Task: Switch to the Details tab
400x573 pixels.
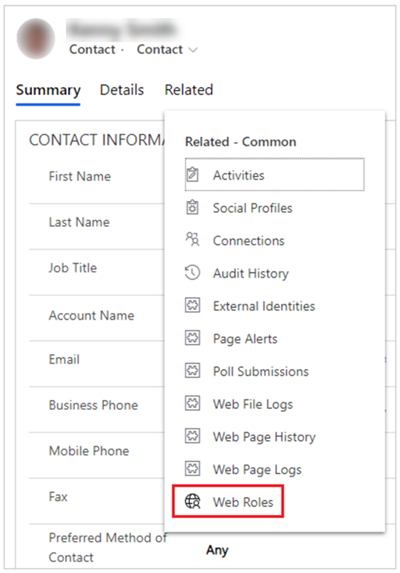Action: click(122, 90)
